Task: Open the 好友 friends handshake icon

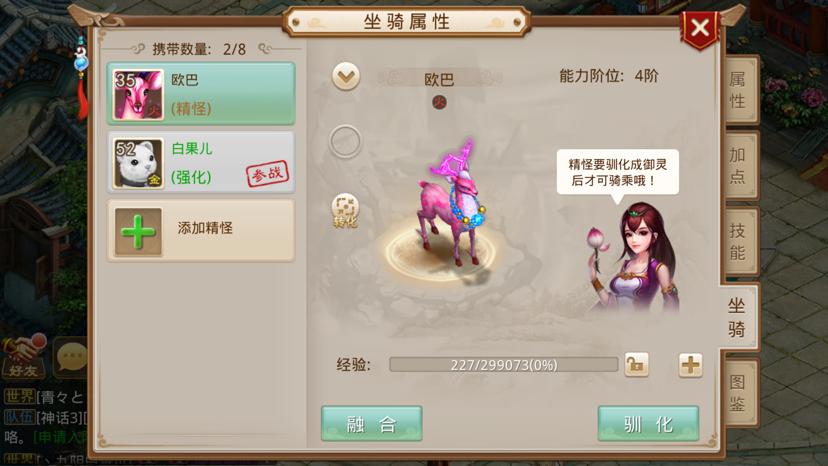Action: [23, 357]
